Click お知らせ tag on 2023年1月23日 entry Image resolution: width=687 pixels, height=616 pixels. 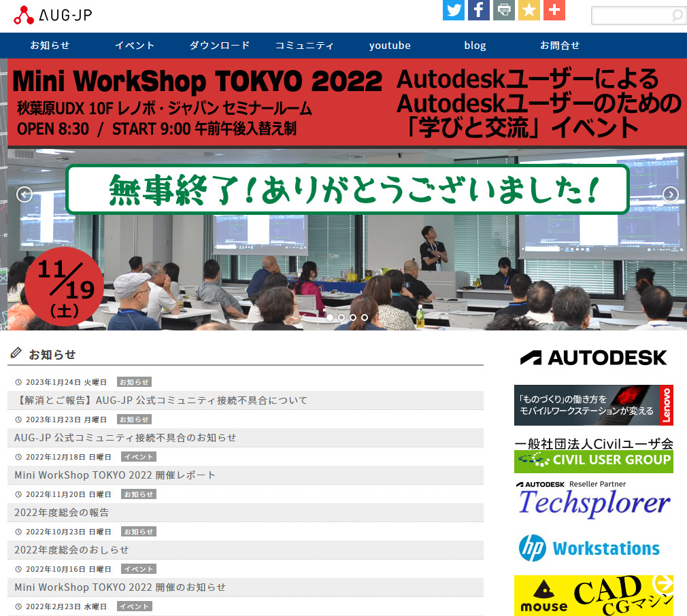coord(135,420)
